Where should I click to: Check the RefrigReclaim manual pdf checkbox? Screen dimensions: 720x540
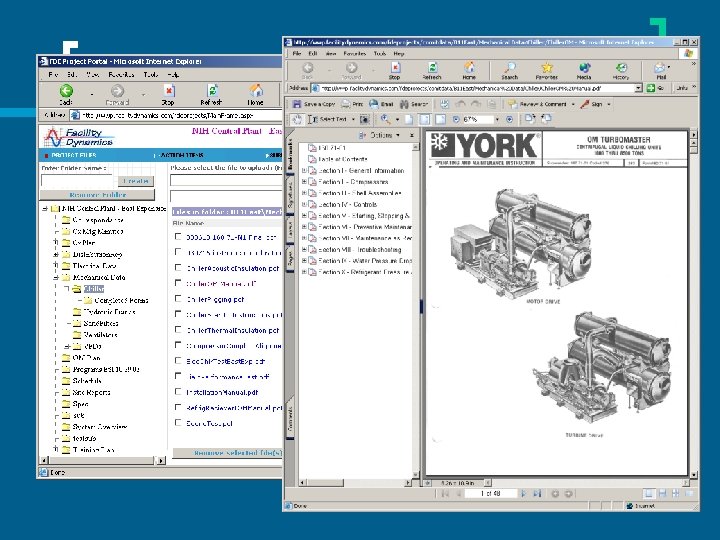[178, 407]
